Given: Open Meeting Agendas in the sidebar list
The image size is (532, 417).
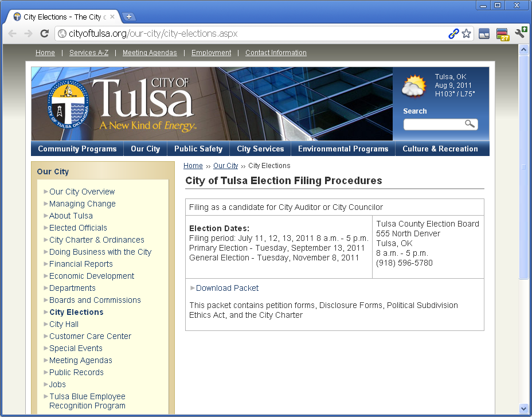Looking at the screenshot, I should point(81,360).
